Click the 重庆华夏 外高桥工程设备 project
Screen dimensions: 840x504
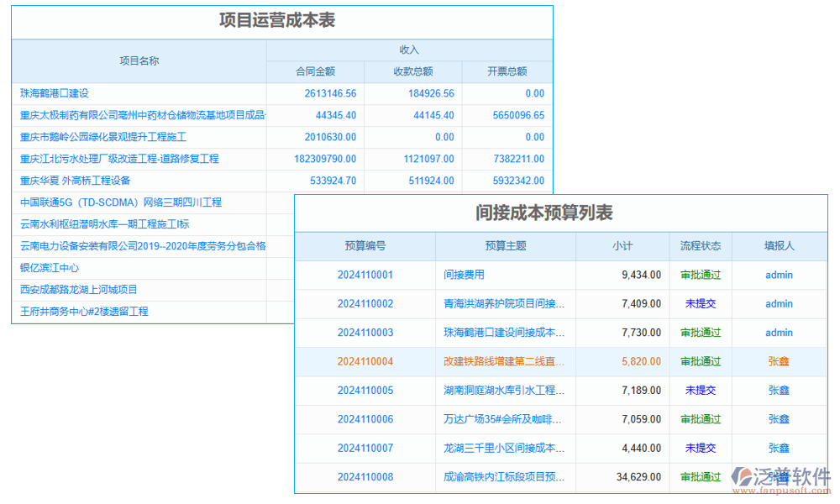tap(76, 181)
